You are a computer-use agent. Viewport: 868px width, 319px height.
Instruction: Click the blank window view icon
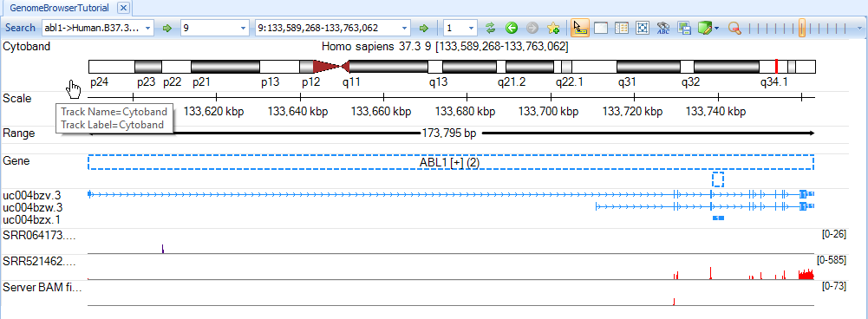(x=601, y=28)
